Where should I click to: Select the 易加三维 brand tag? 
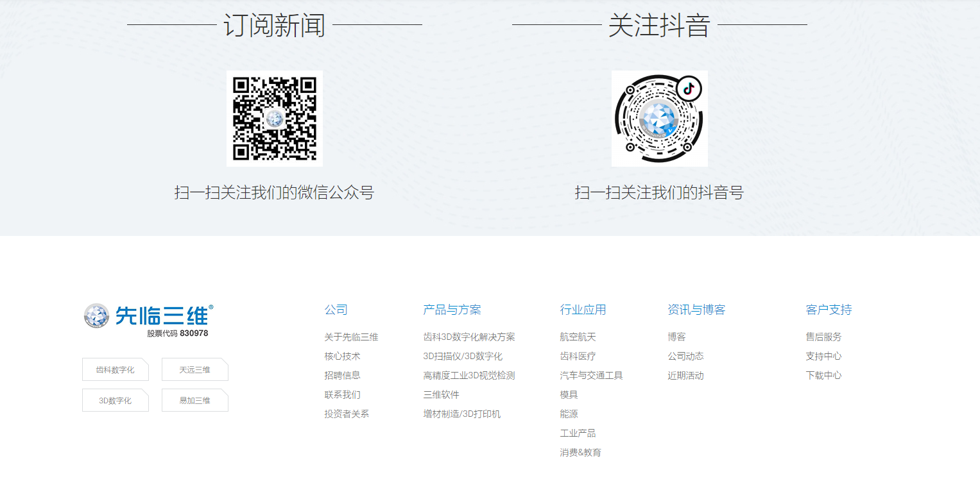(x=194, y=400)
